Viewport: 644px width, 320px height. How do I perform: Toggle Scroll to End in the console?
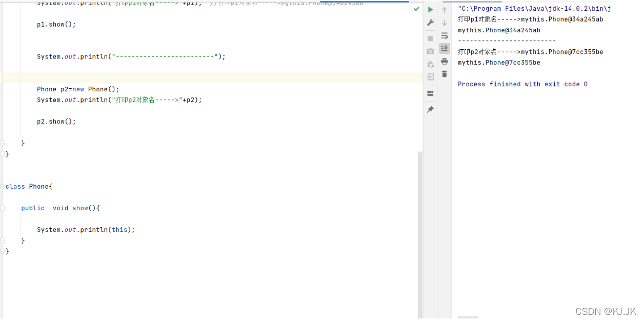[445, 48]
